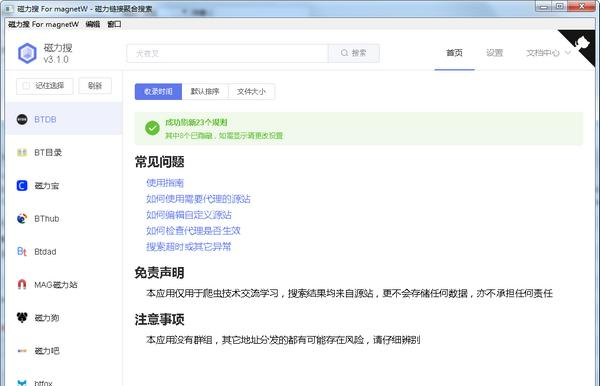Open 如何编辑自定义源站 link
Viewport: 600px width, 386px height.
pyautogui.click(x=189, y=215)
